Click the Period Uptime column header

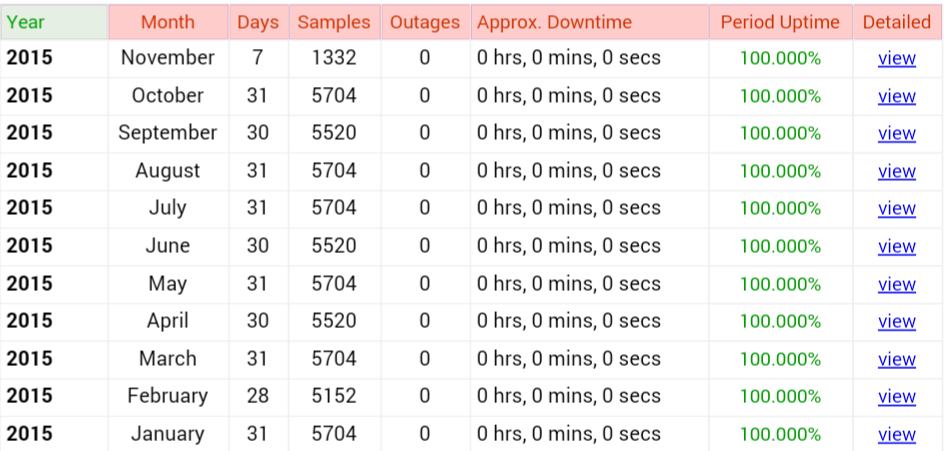pyautogui.click(x=780, y=22)
